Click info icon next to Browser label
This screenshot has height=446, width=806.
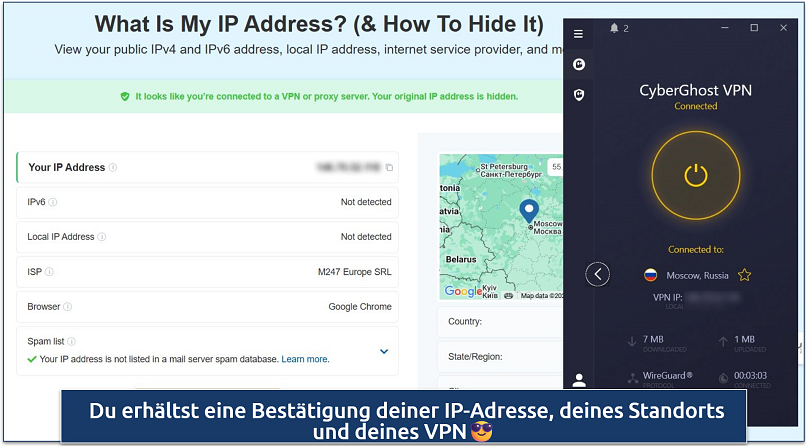[68, 307]
